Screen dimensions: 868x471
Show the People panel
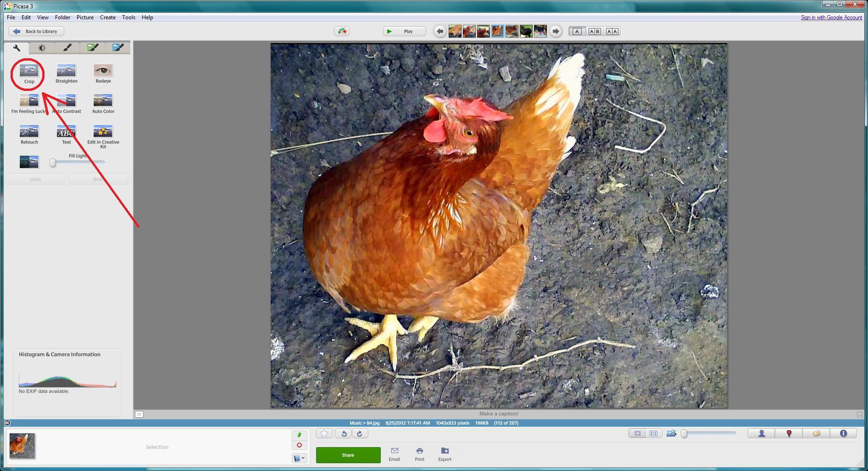(x=762, y=433)
